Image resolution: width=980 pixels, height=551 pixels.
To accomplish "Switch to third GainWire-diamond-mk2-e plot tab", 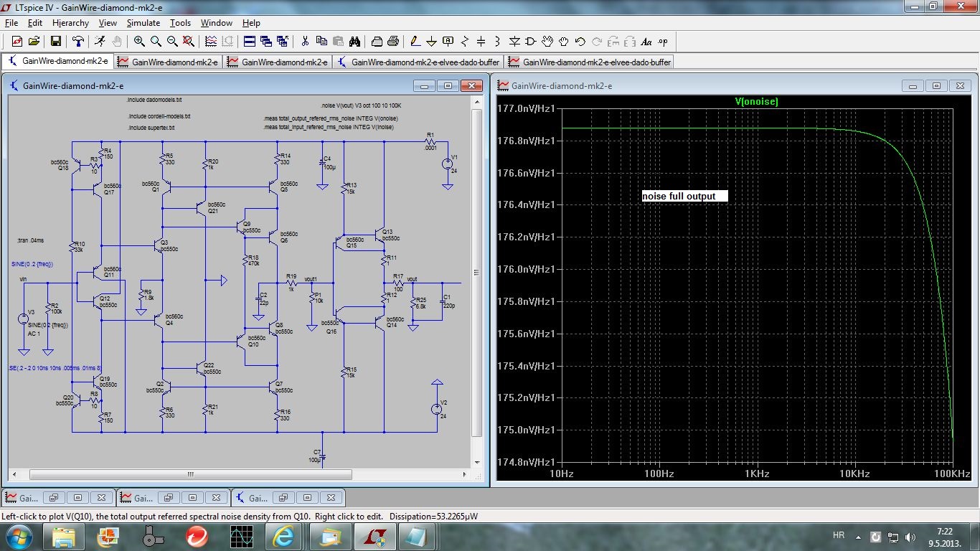I will pos(278,62).
